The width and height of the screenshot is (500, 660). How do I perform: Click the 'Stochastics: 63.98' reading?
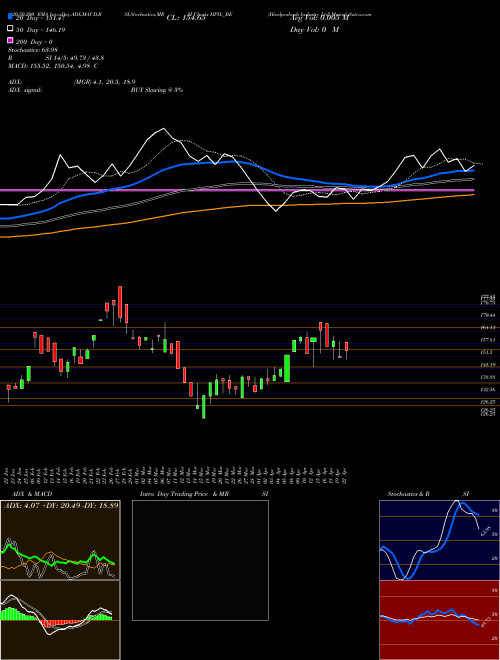[33, 50]
